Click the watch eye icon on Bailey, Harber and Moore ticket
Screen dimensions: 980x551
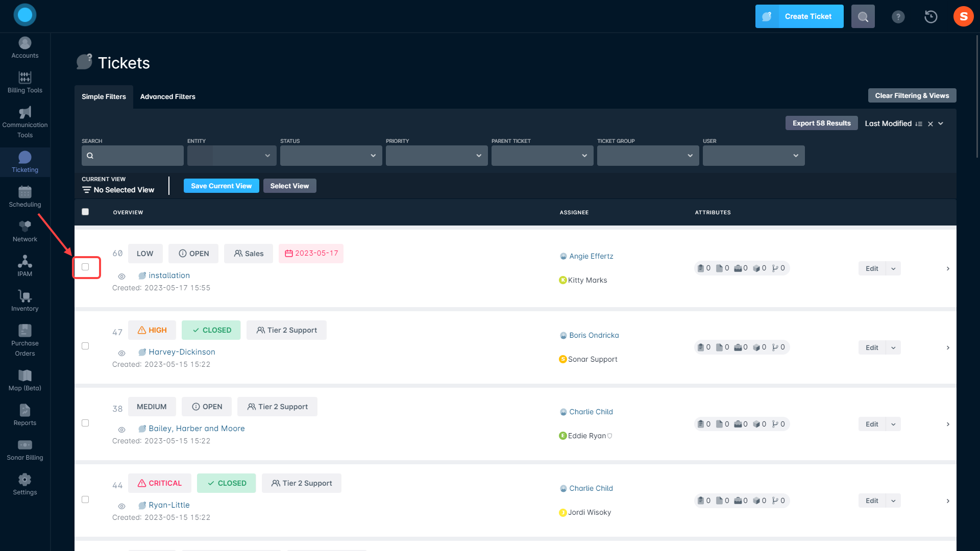coord(121,430)
